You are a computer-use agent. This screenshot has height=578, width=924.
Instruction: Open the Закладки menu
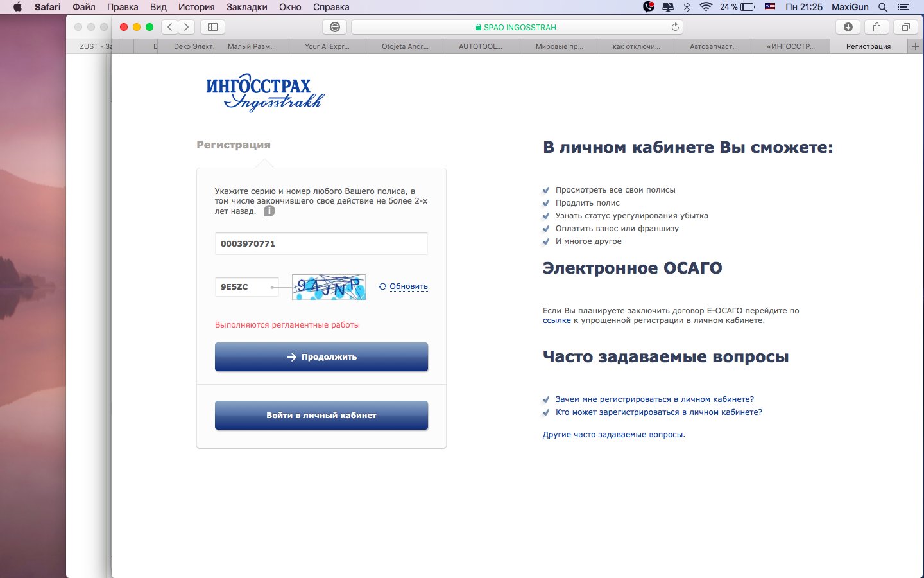tap(247, 7)
